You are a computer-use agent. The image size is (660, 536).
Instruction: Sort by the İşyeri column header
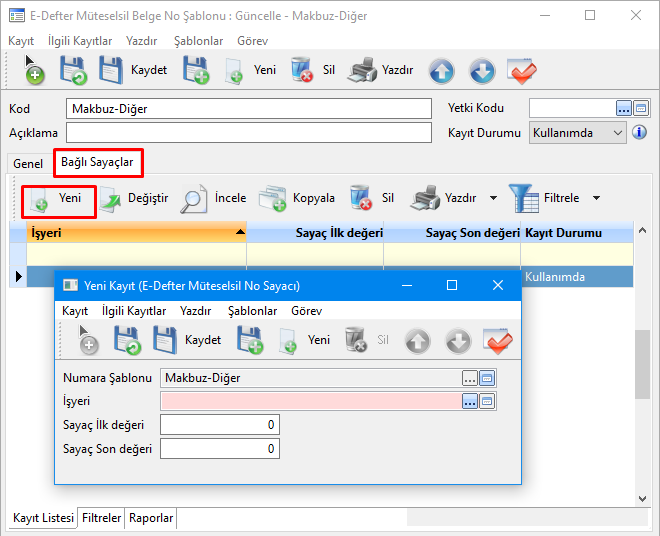[x=128, y=233]
